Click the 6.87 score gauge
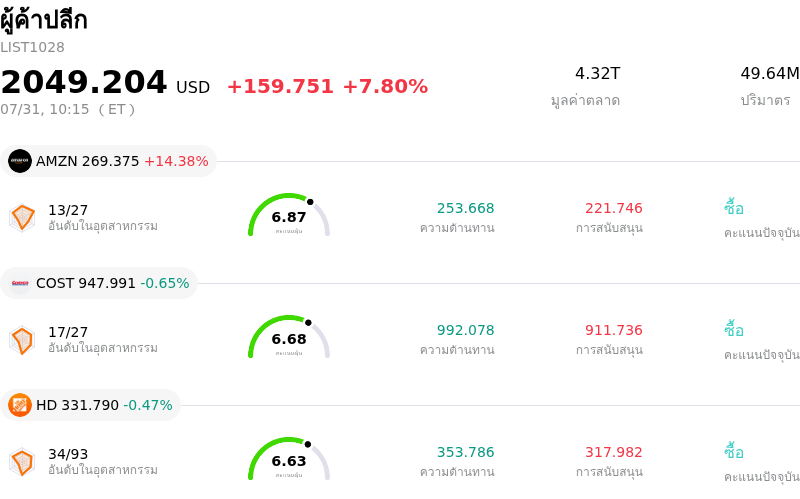The image size is (800, 499). click(289, 215)
